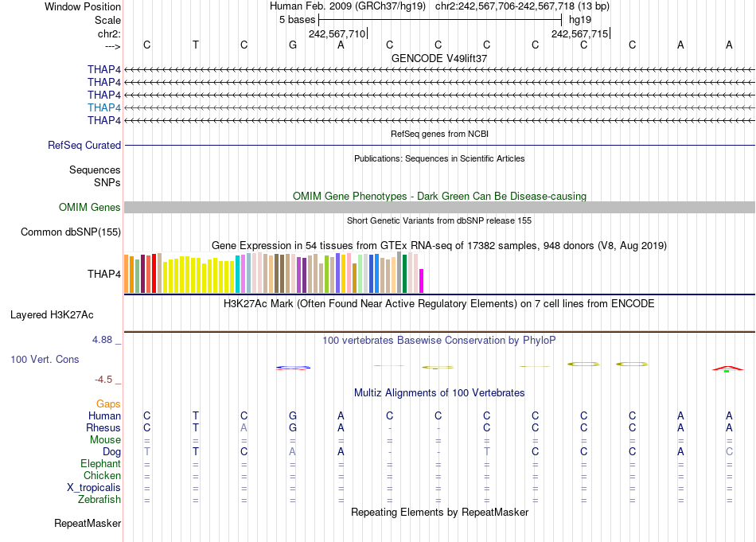
Task: Open the GTEx 'Gene Expression in 54 tissues' title
Action: 439,245
